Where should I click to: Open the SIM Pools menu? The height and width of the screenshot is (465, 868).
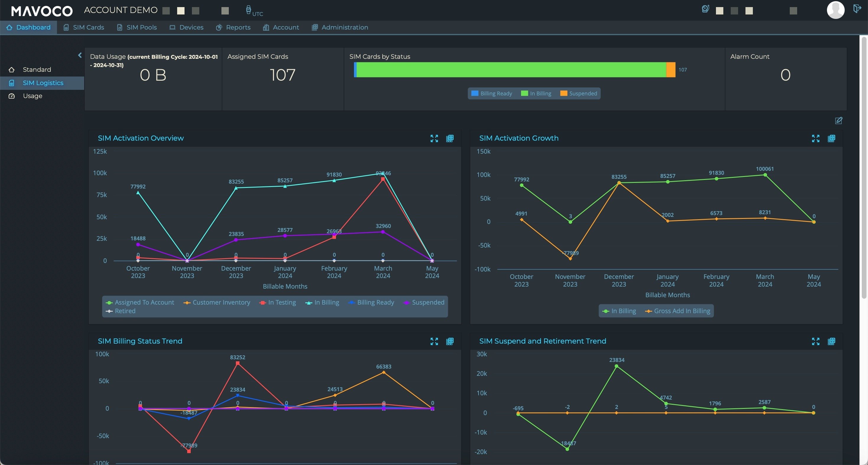(137, 27)
